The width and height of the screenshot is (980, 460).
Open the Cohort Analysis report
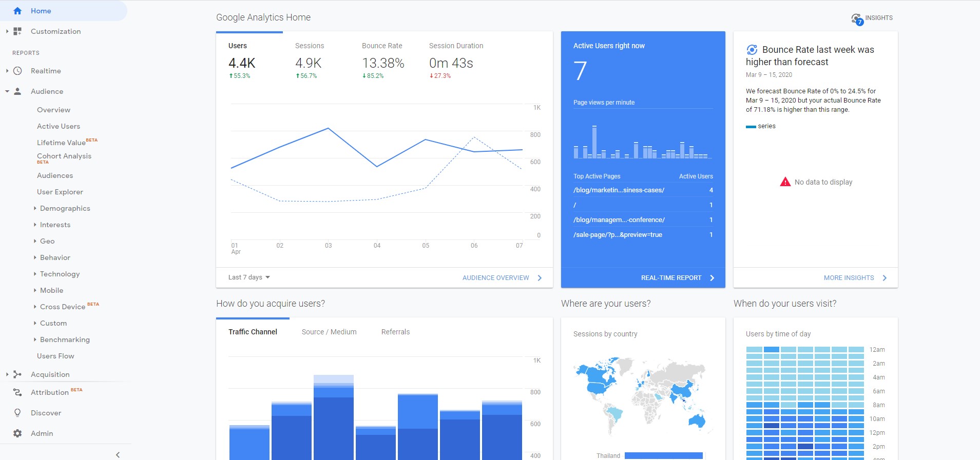tap(64, 156)
